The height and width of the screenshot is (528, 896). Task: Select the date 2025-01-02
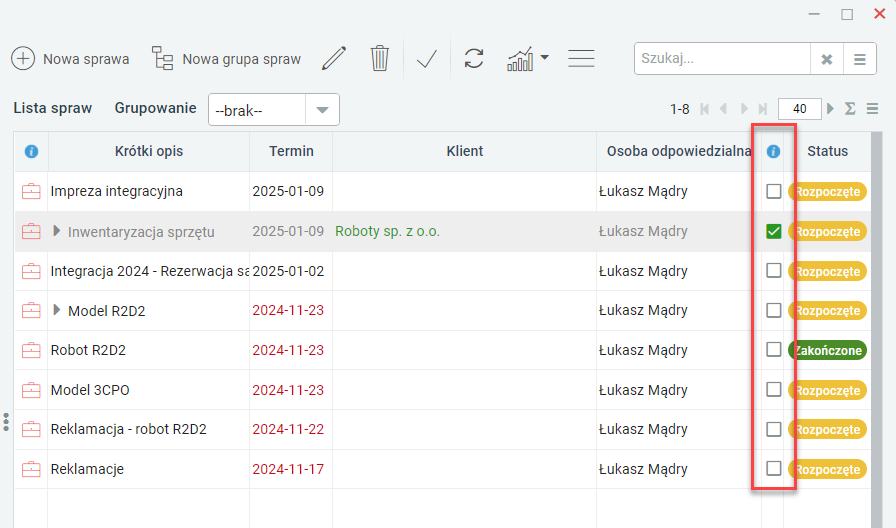[x=288, y=271]
